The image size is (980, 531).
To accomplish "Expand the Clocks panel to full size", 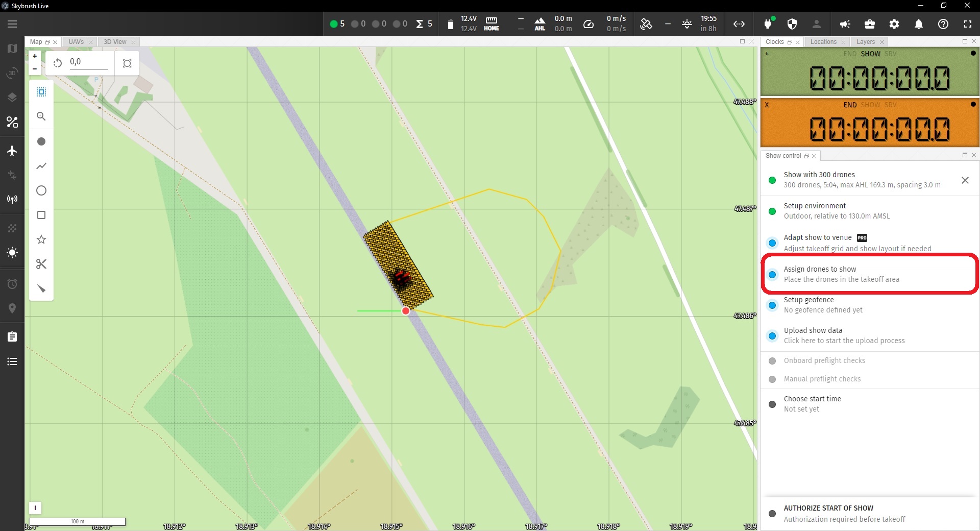I will click(964, 41).
